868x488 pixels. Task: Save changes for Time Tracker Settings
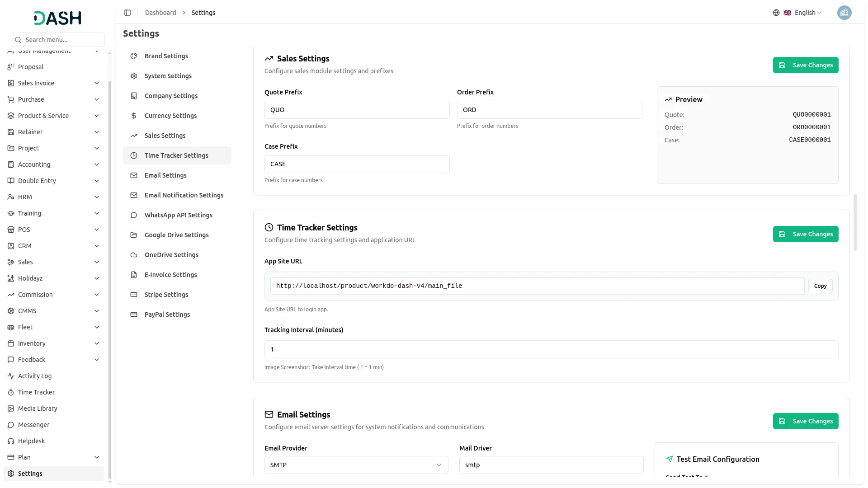(x=805, y=234)
